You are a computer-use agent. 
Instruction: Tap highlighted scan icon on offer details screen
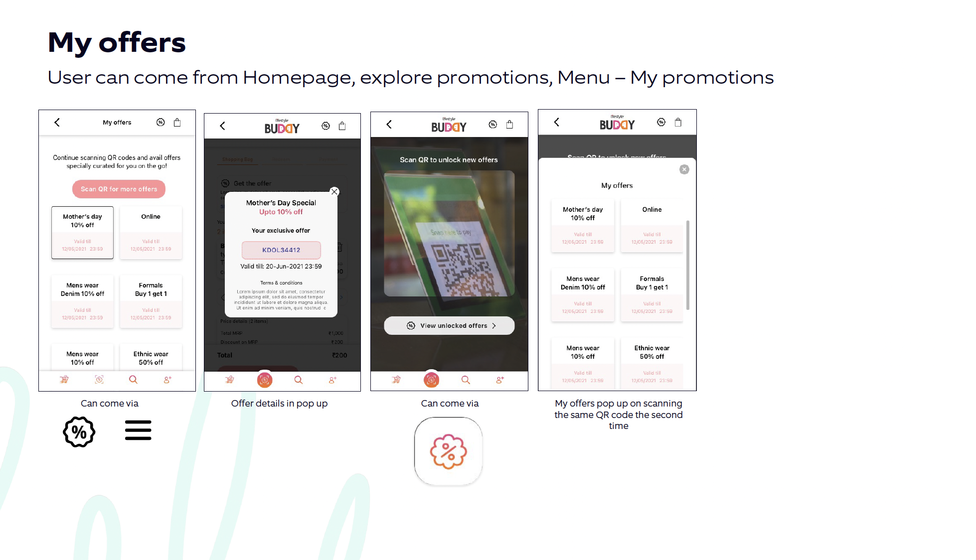pos(265,380)
